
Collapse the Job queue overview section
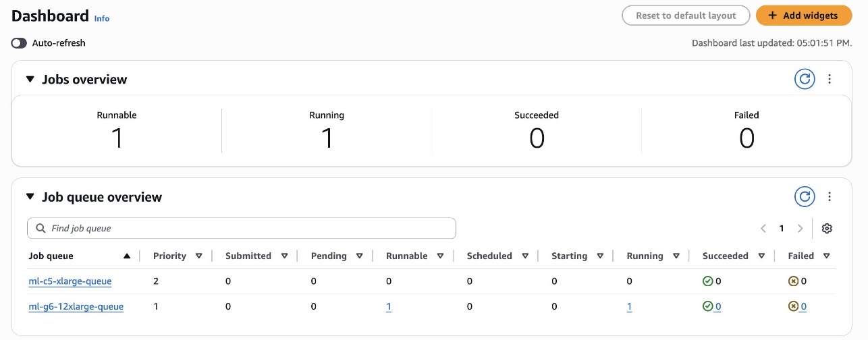click(30, 197)
